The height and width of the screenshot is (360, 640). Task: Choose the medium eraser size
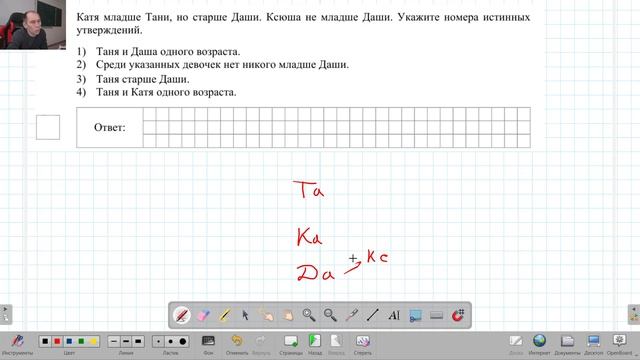171,341
